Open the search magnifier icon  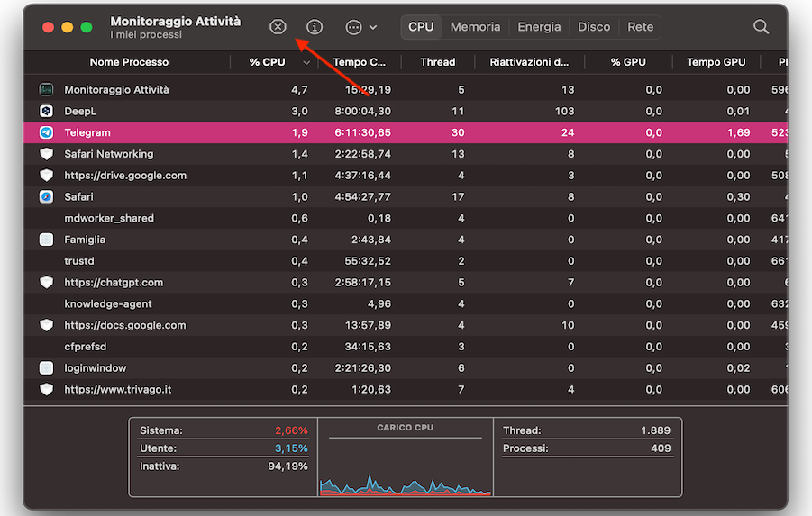pos(762,27)
